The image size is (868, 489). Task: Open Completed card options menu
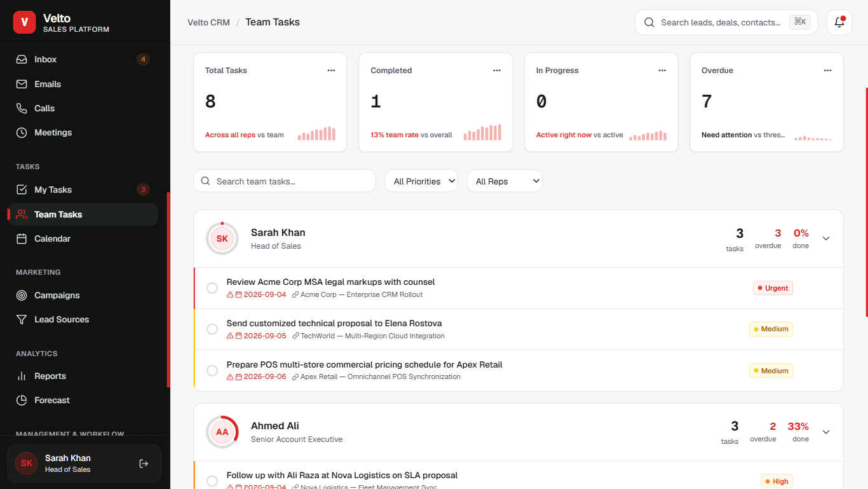497,71
